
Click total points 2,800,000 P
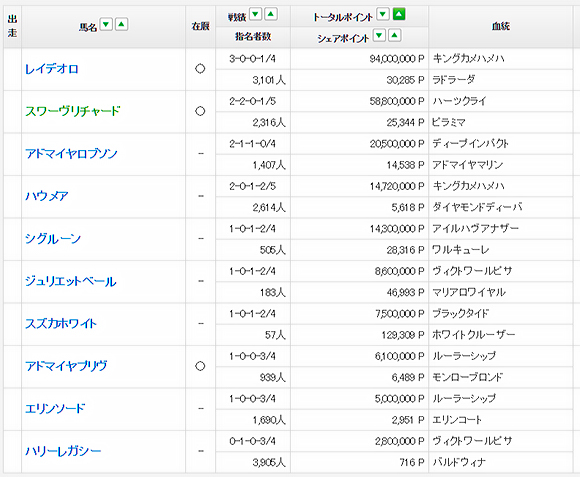point(399,442)
